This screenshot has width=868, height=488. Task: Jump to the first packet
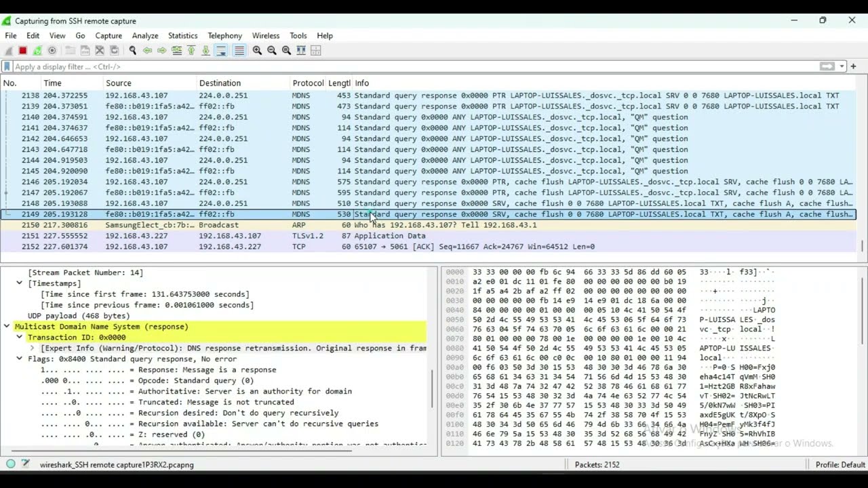191,50
